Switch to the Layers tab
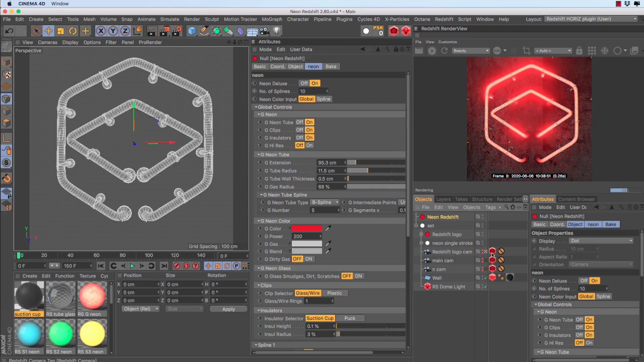The image size is (644, 362). 443,199
